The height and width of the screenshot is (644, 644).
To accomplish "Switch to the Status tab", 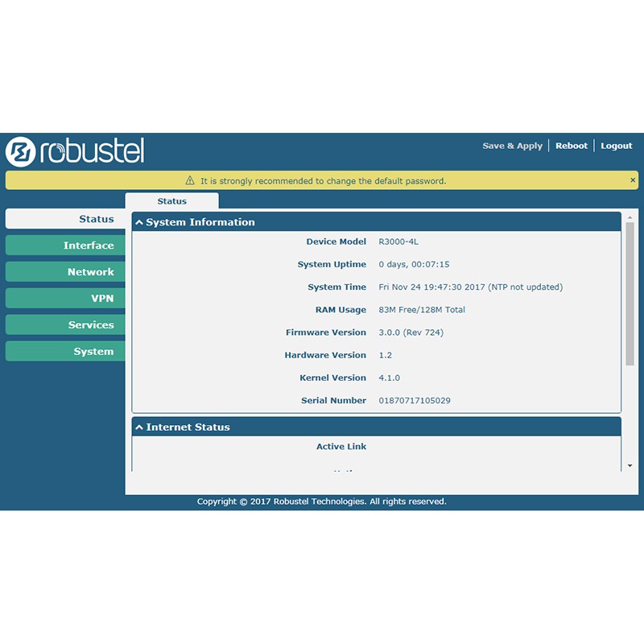I will (x=171, y=201).
